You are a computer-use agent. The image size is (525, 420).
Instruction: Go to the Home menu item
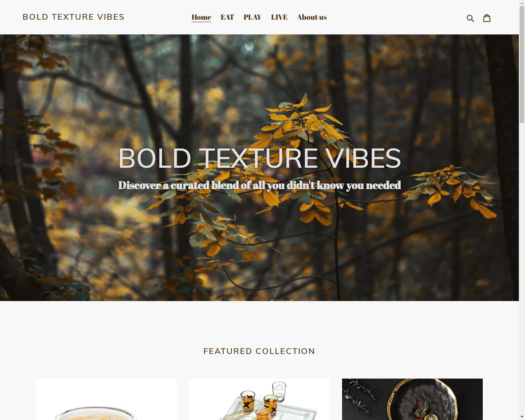201,17
